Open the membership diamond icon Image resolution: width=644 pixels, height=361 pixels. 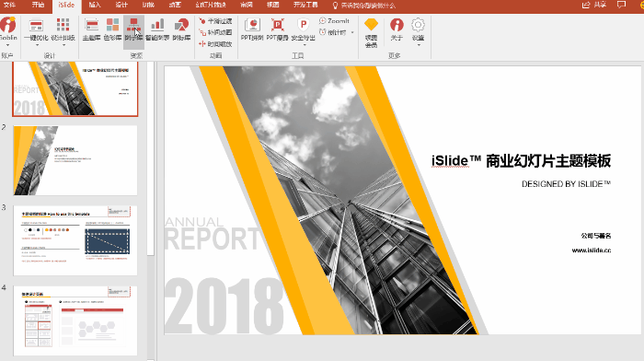(x=371, y=25)
